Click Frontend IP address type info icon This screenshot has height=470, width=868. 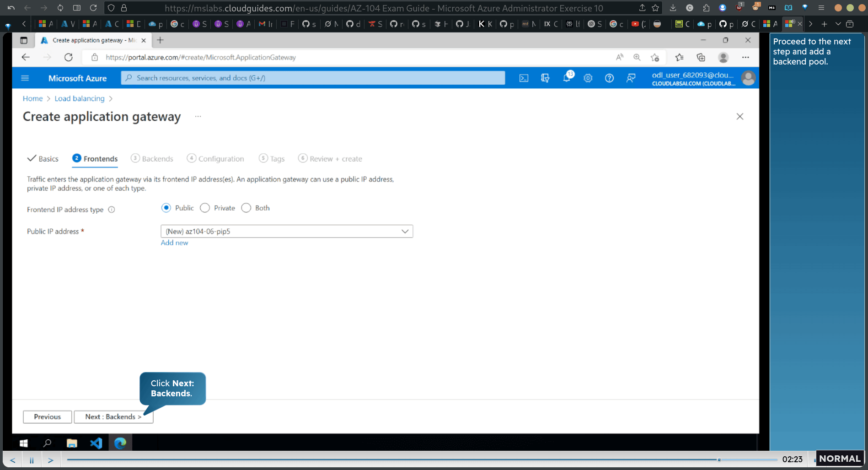[x=112, y=210]
